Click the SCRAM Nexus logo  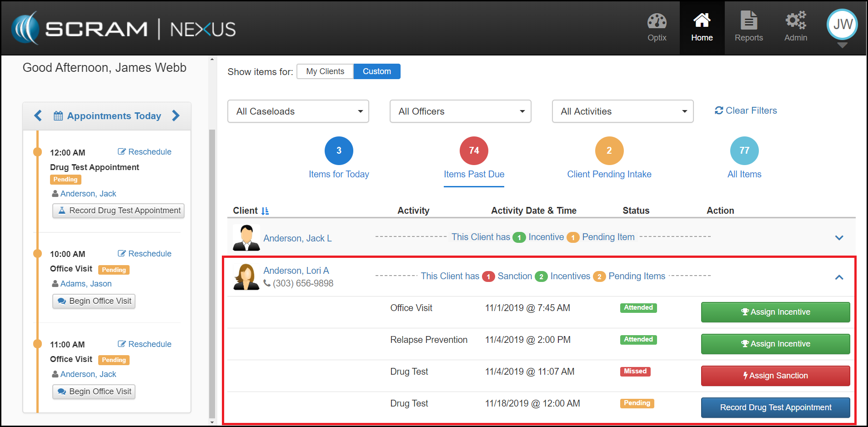click(x=124, y=29)
